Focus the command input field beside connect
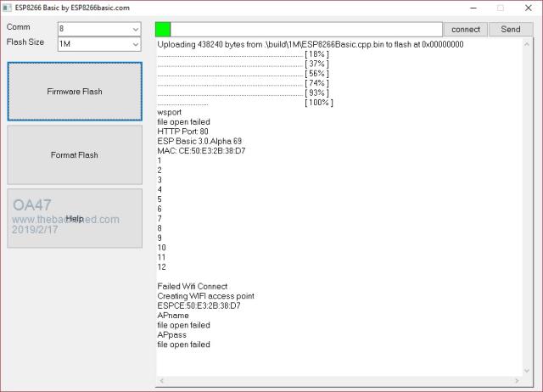Screen dimensions: 543x392 coord(305,29)
